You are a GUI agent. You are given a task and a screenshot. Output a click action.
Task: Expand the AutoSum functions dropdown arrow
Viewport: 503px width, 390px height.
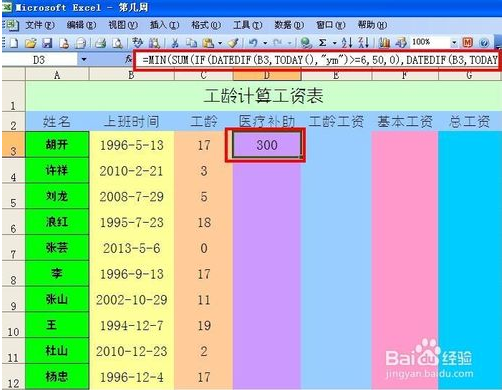(334, 43)
